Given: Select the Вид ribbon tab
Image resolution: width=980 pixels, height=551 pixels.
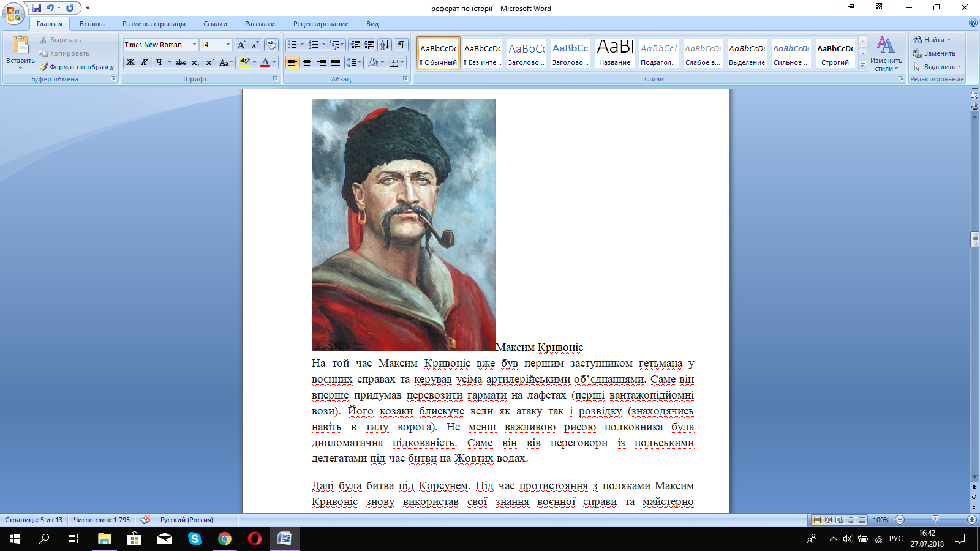Looking at the screenshot, I should 372,24.
